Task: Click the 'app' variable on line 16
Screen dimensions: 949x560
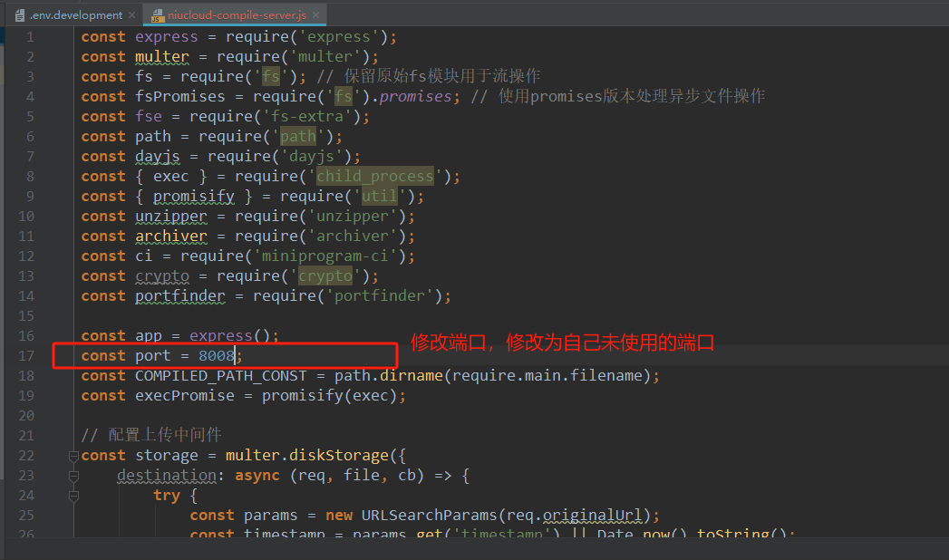Action: tap(149, 335)
